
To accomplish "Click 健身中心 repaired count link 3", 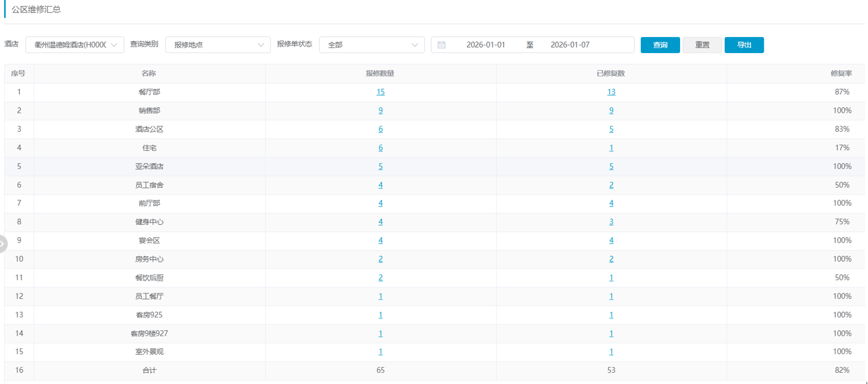I will [x=611, y=222].
